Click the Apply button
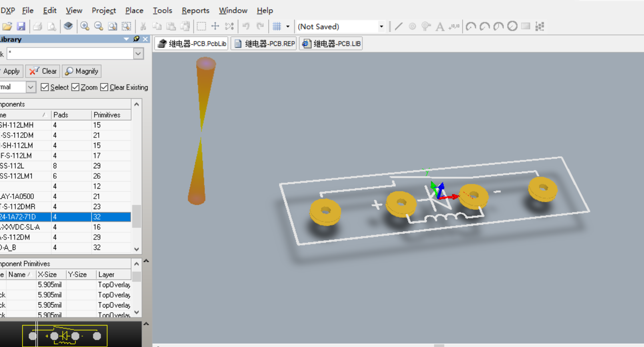This screenshot has height=347, width=644. [x=11, y=71]
